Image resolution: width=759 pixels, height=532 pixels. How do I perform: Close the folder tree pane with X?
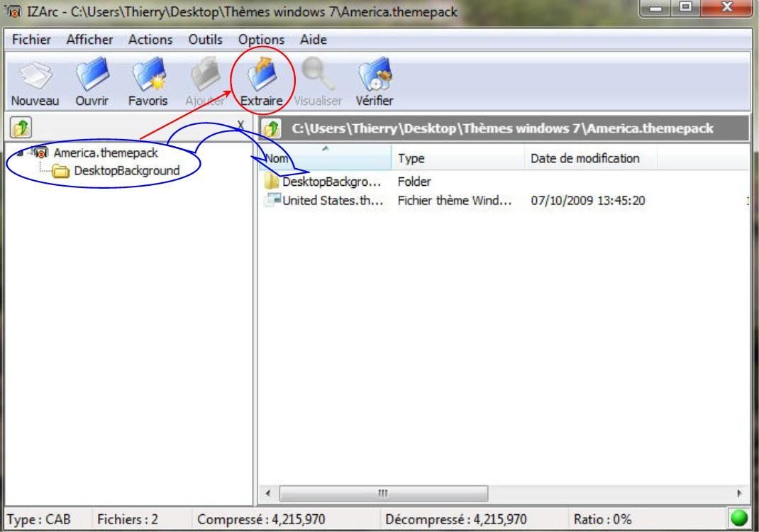click(x=240, y=125)
